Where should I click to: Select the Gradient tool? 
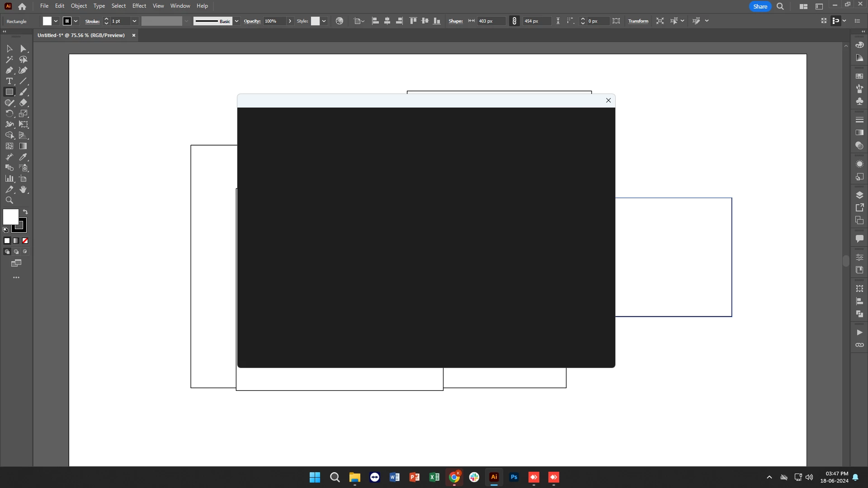click(x=24, y=146)
